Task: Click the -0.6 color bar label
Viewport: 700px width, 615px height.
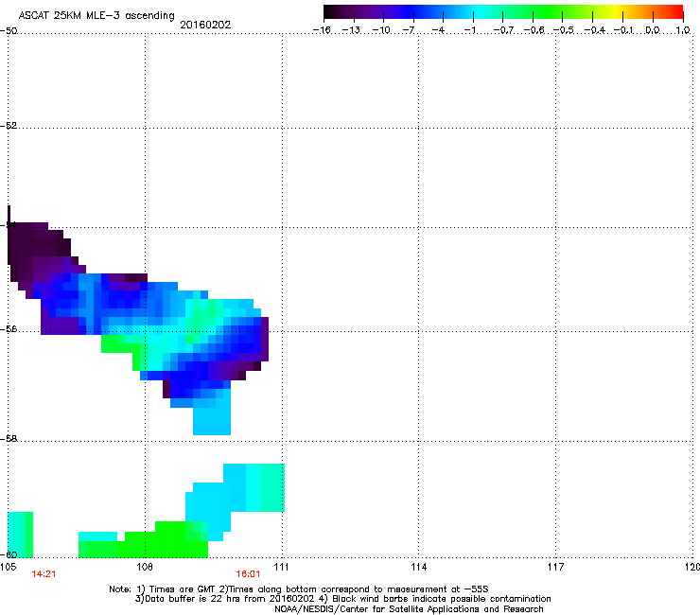Action: pyautogui.click(x=534, y=30)
